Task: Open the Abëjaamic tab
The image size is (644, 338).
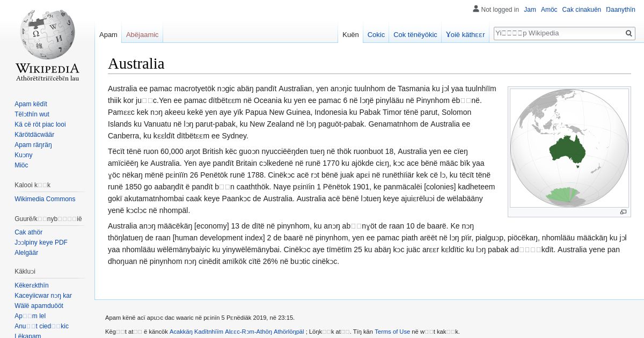Action: [x=142, y=34]
